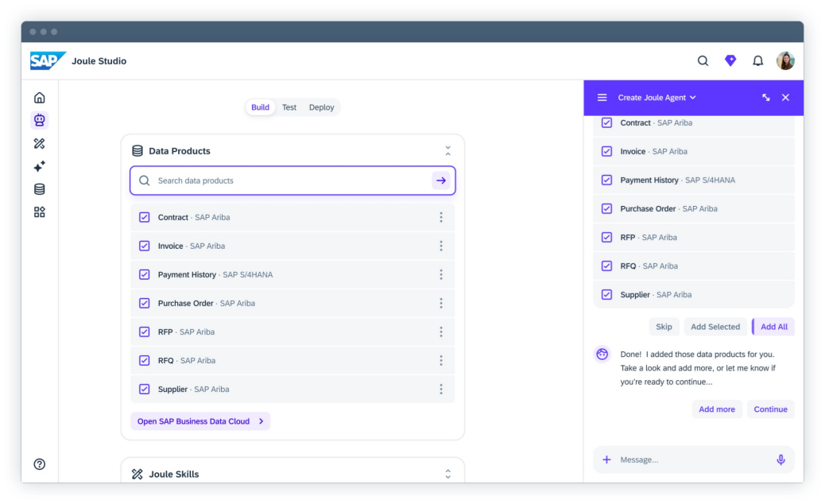Image resolution: width=825 pixels, height=504 pixels.
Task: Click the SAP logo
Action: click(x=48, y=60)
